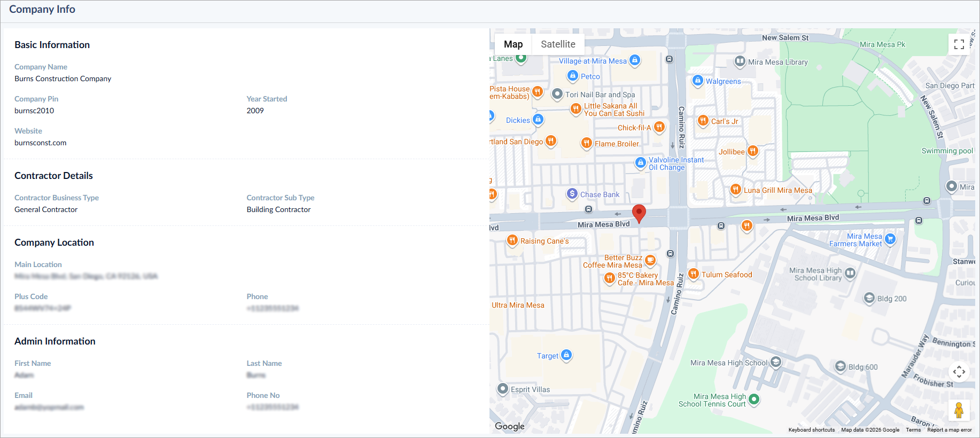Click the Mira Mesa Pk map label
The image size is (980, 438).
883,45
